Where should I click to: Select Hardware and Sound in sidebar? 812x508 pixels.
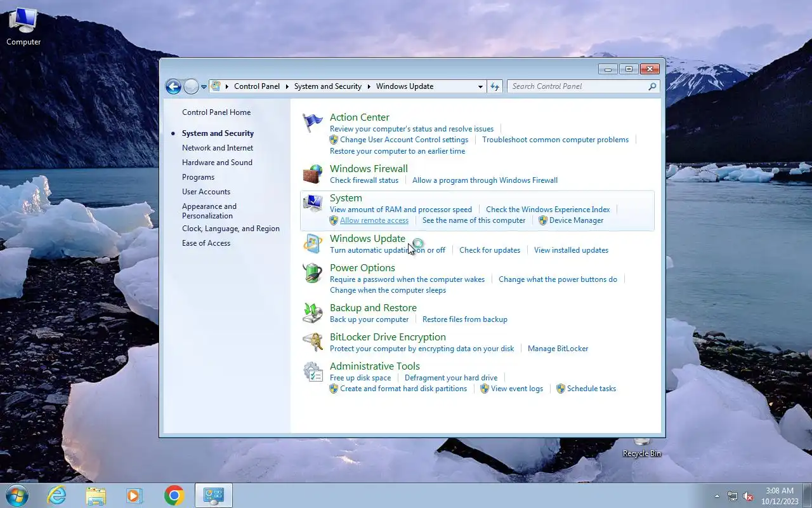[x=217, y=163]
